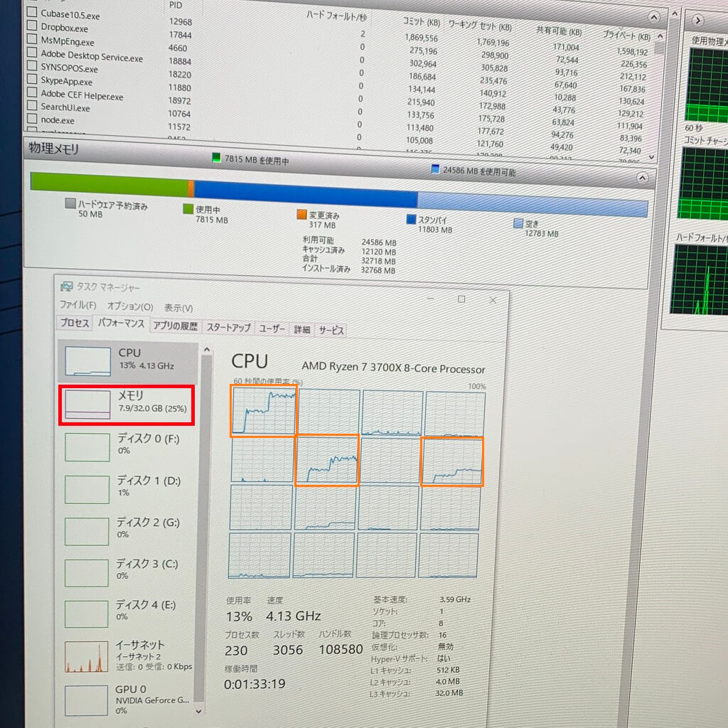Collapse the process list section chevron

point(653,16)
